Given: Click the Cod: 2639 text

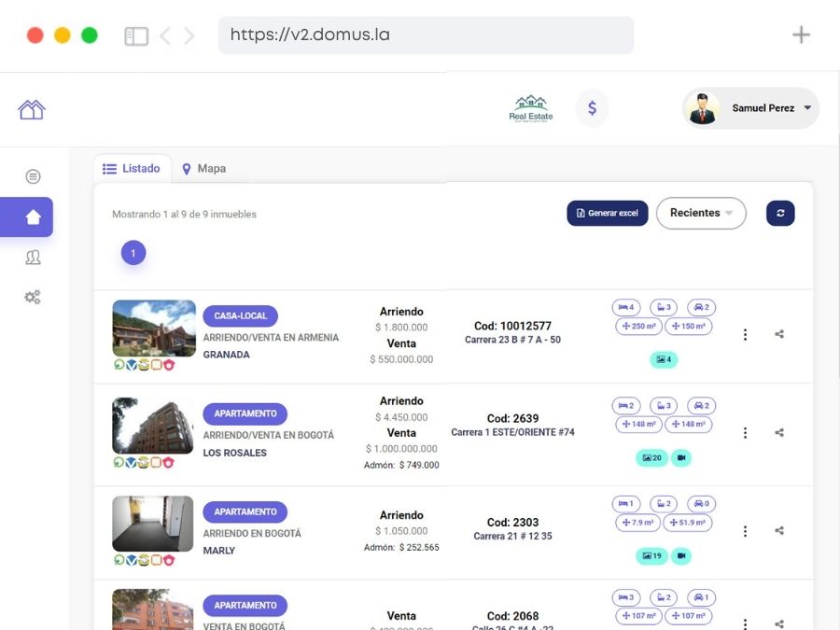Looking at the screenshot, I should (512, 418).
